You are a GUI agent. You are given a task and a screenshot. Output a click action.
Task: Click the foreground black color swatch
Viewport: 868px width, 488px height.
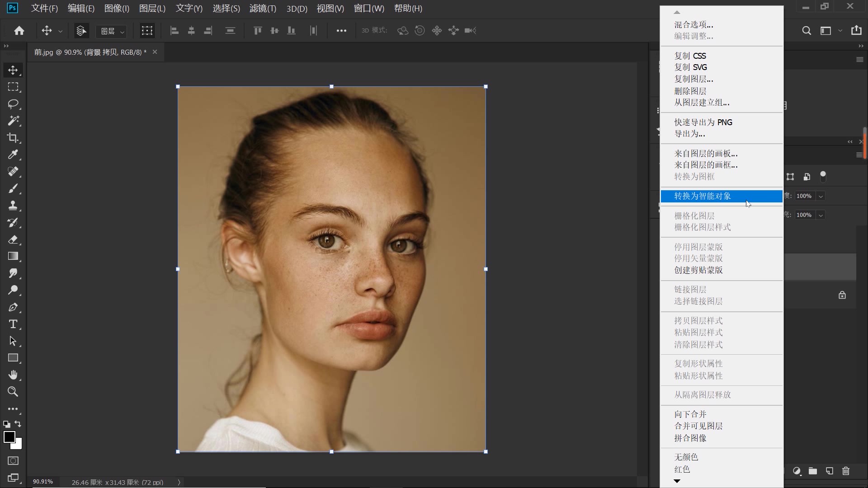point(9,436)
